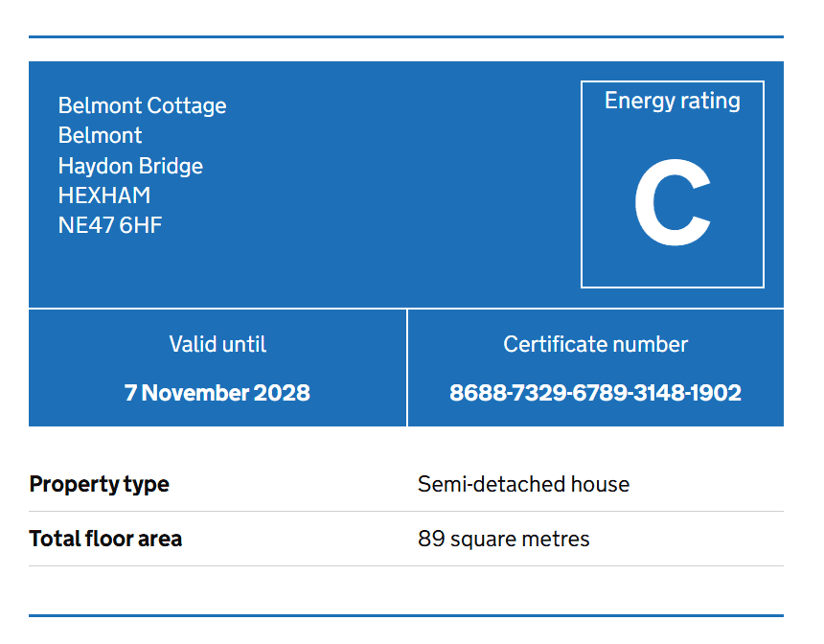Click the large energy rating letter C

[x=673, y=202]
